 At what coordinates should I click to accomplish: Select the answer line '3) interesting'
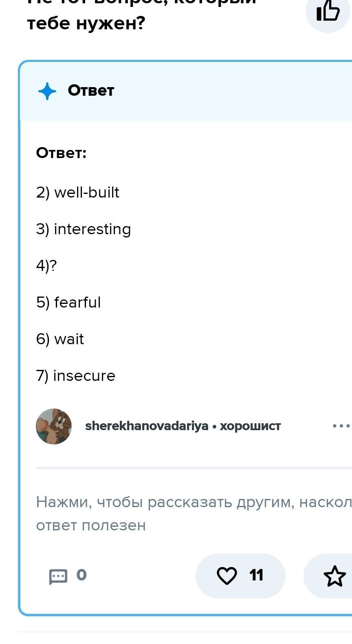coord(84,229)
